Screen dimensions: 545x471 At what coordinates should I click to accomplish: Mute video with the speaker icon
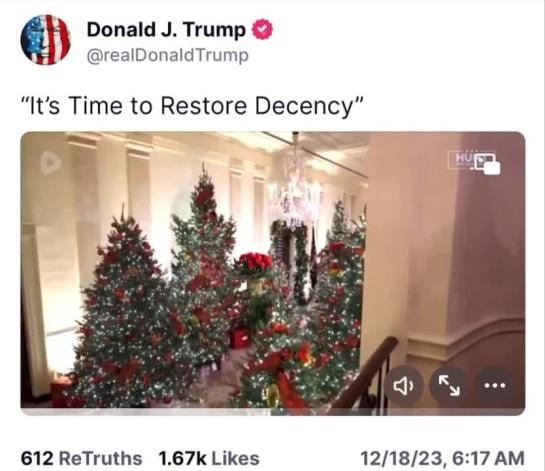point(404,385)
